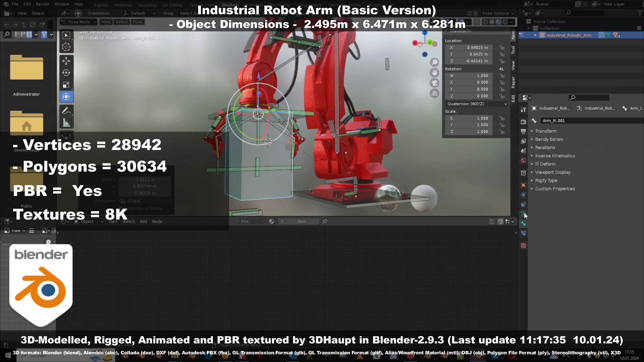Switch to UV Editing workspace tab

[173, 5]
